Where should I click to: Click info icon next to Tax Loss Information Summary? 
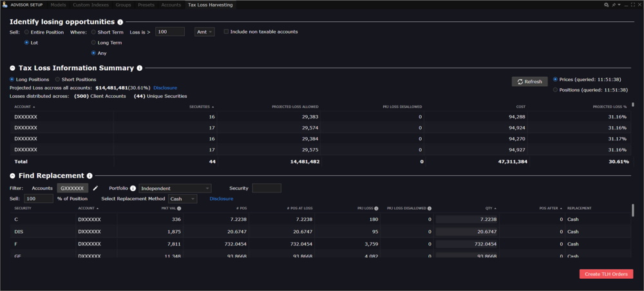coord(140,68)
